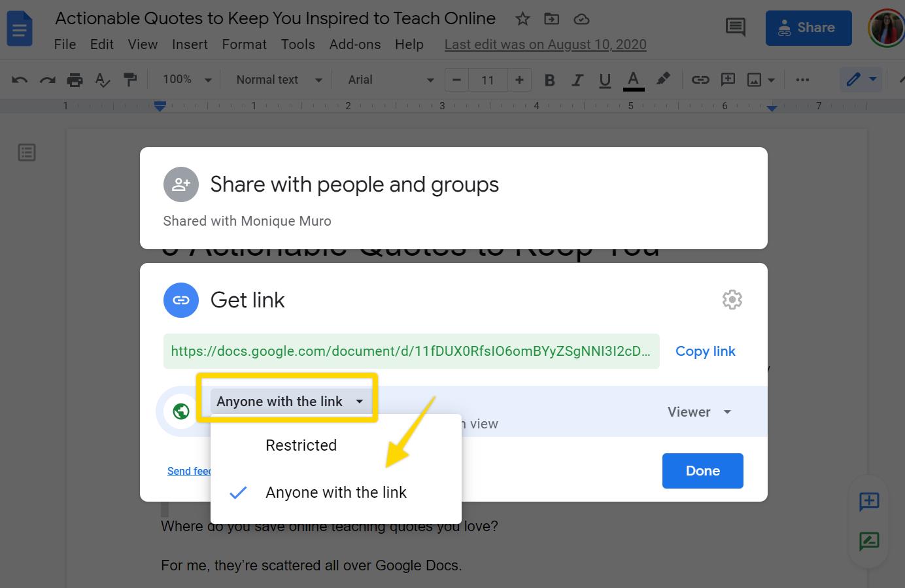Open the editing mode pencil dropdown
Viewport: 905px width, 588px height.
tap(861, 80)
